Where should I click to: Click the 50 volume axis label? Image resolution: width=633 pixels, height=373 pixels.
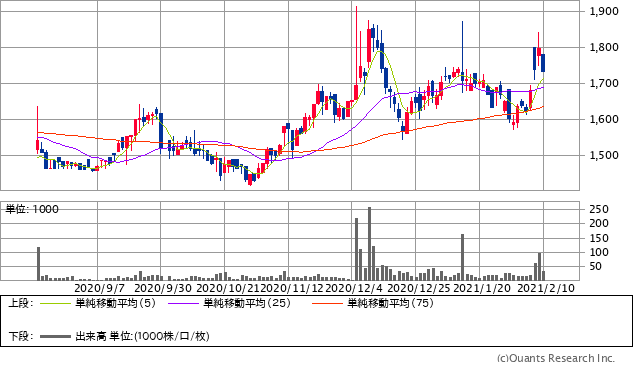pyautogui.click(x=596, y=266)
